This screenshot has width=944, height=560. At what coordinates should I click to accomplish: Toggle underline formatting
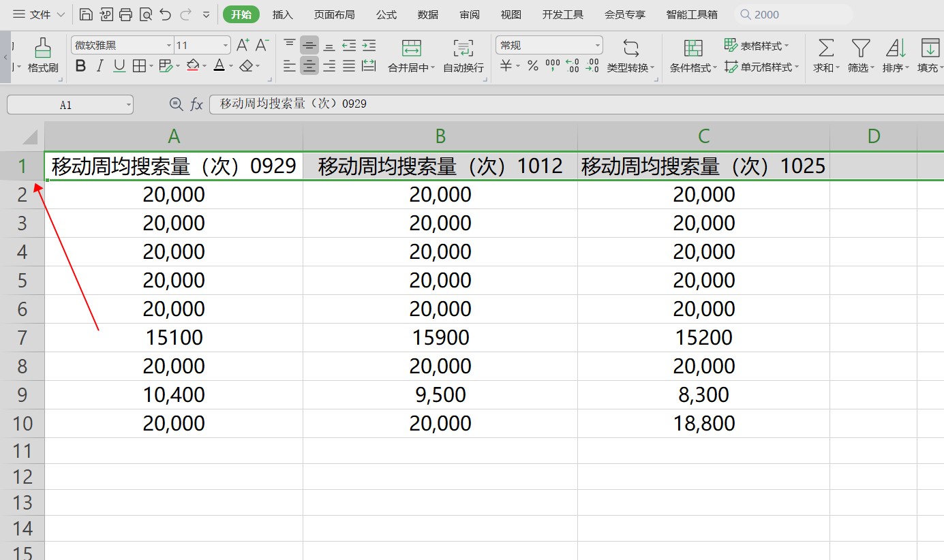119,66
